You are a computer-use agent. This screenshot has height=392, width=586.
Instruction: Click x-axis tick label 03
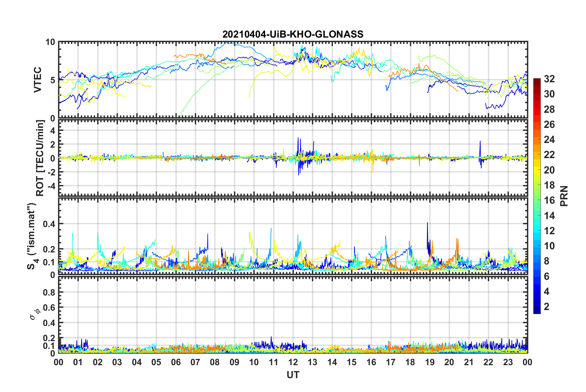pyautogui.click(x=117, y=362)
